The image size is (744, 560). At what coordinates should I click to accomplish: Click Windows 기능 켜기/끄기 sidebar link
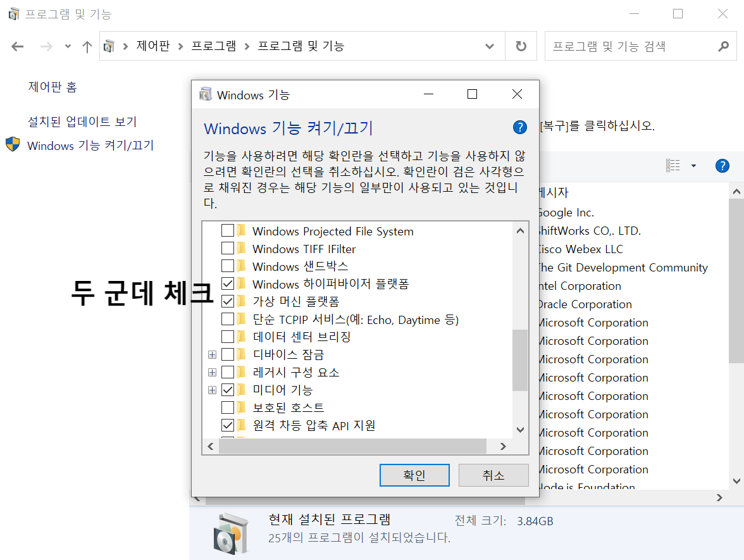click(x=90, y=146)
